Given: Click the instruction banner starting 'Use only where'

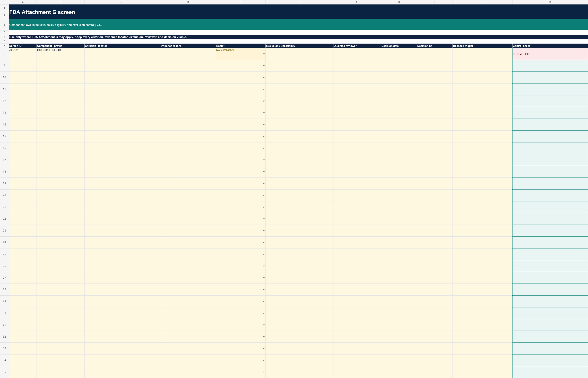Looking at the screenshot, I should [x=298, y=37].
